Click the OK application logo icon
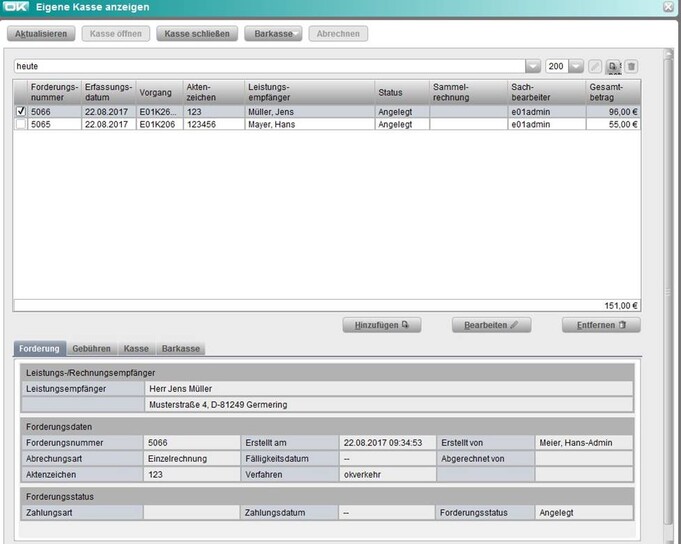Screen dimensions: 681x544 tap(17, 8)
